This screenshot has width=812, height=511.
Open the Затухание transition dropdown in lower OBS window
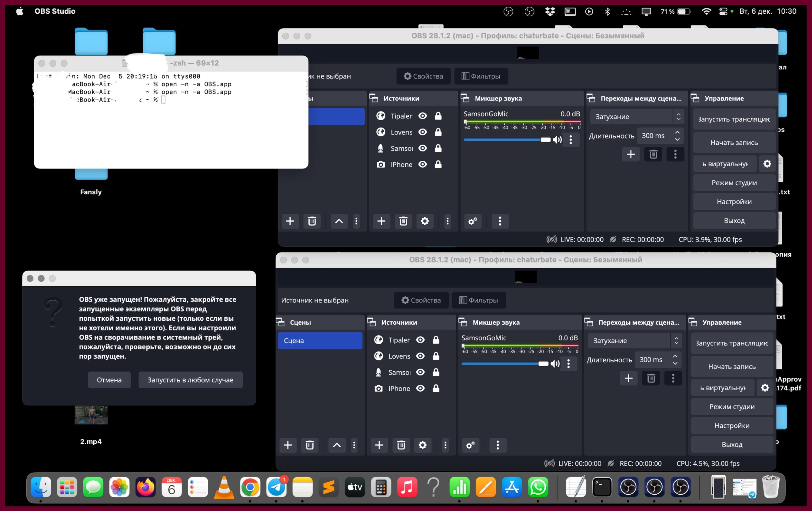(x=635, y=340)
